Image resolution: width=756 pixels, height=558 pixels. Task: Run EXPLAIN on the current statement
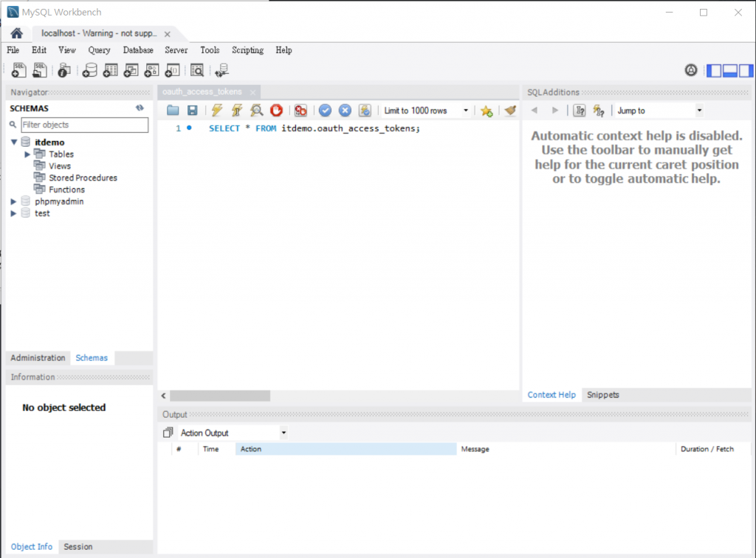pyautogui.click(x=256, y=111)
